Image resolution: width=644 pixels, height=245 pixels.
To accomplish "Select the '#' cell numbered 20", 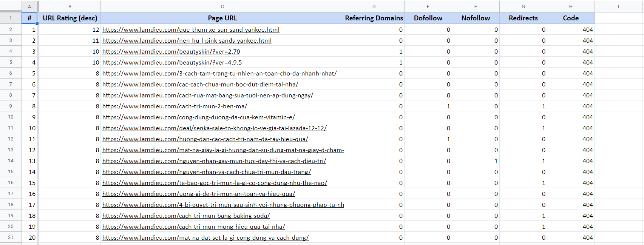I will [x=29, y=237].
